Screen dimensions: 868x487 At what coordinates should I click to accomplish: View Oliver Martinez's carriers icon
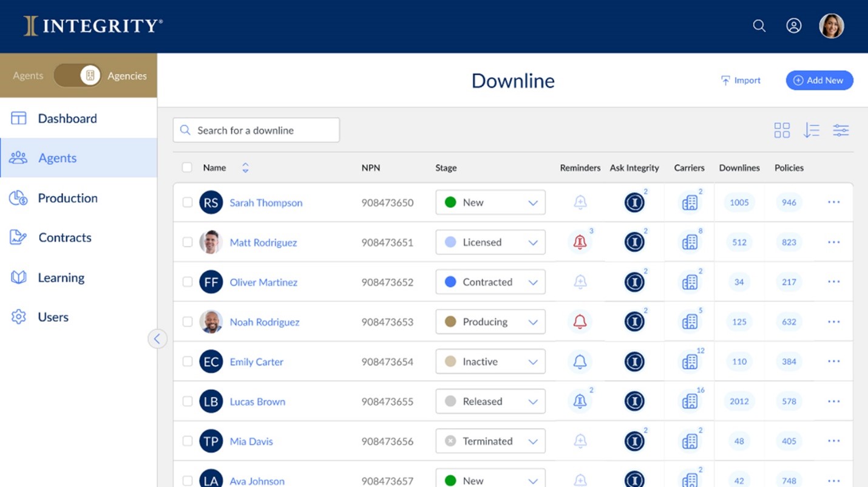coord(689,282)
